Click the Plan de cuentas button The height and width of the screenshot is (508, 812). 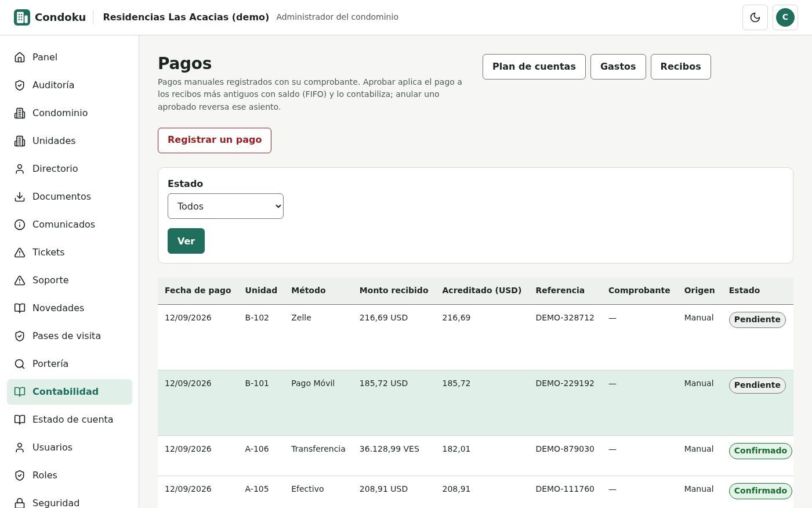click(x=534, y=67)
